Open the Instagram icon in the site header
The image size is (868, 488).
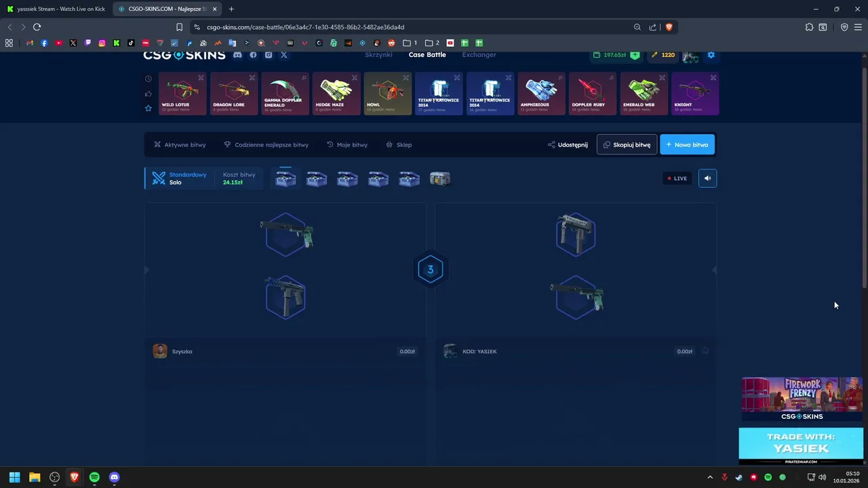(x=269, y=55)
